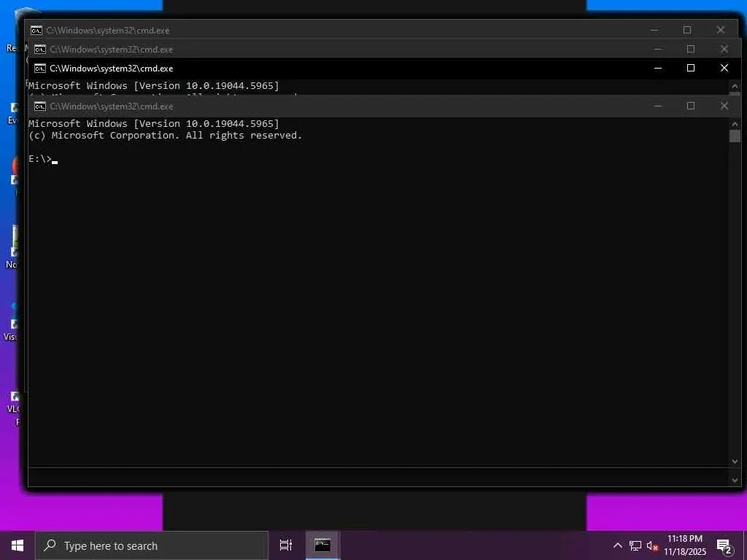This screenshot has height=560, width=747.
Task: Click the cmd icon of the second-from-back cmd window
Action: [x=40, y=49]
